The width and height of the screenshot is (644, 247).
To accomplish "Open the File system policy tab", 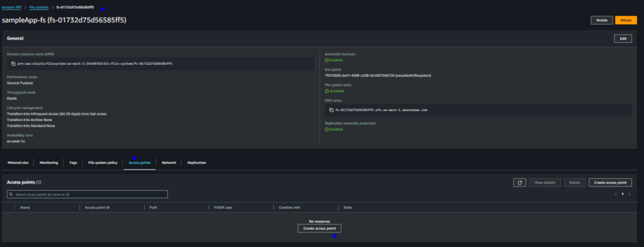I will [x=103, y=163].
